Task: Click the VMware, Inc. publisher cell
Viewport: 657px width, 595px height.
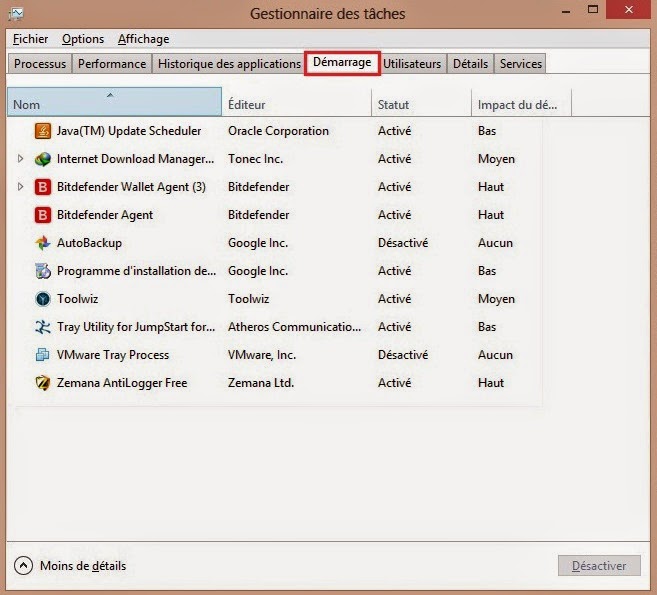Action: pyautogui.click(x=262, y=355)
